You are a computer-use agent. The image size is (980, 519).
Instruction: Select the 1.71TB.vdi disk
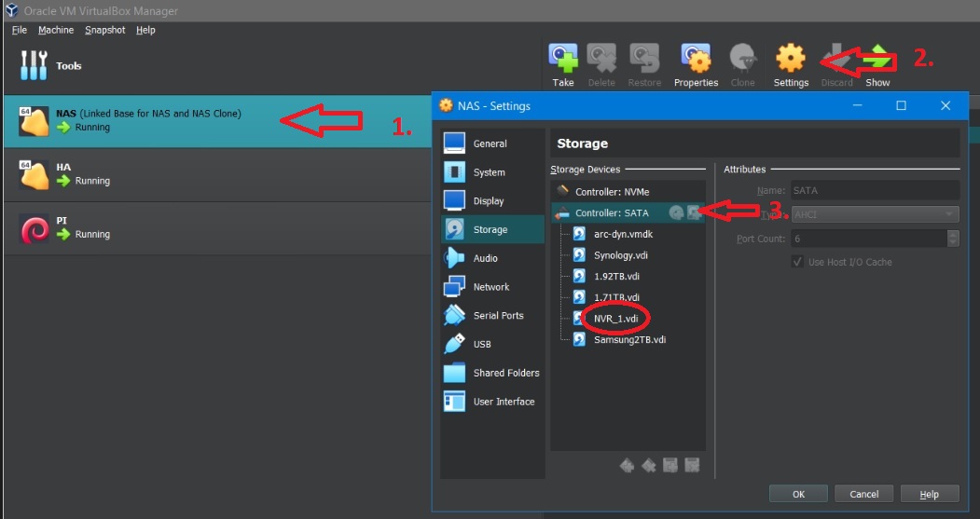coord(608,297)
